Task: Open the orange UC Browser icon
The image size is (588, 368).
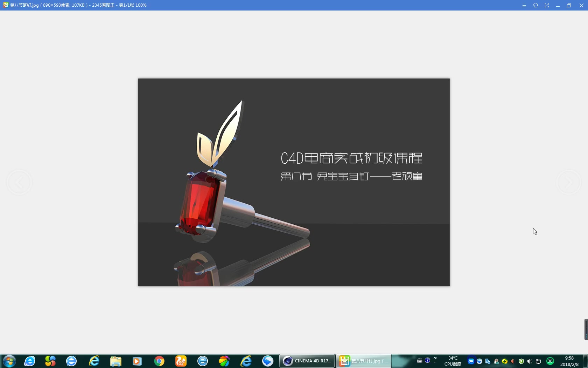Action: pos(181,361)
